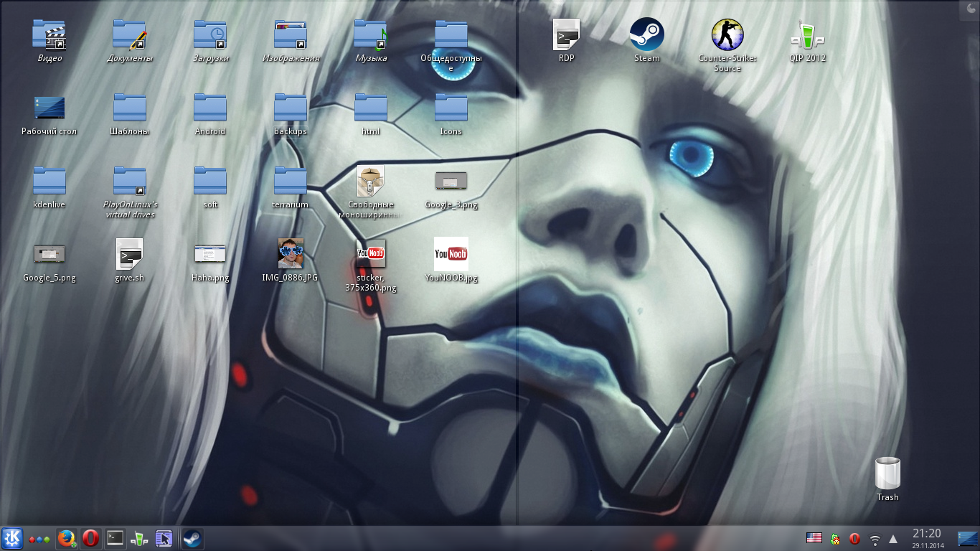The height and width of the screenshot is (551, 980).
Task: Select the sticker,375x360.png file
Action: pyautogui.click(x=371, y=253)
